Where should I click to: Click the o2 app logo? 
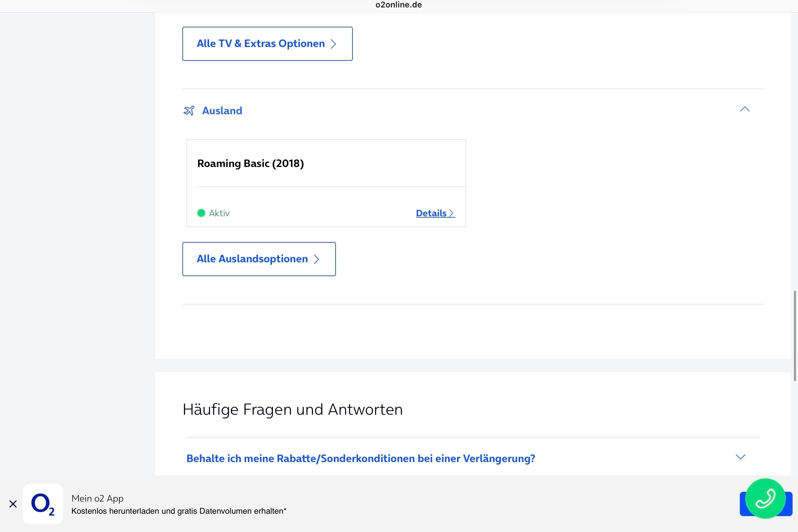(43, 504)
